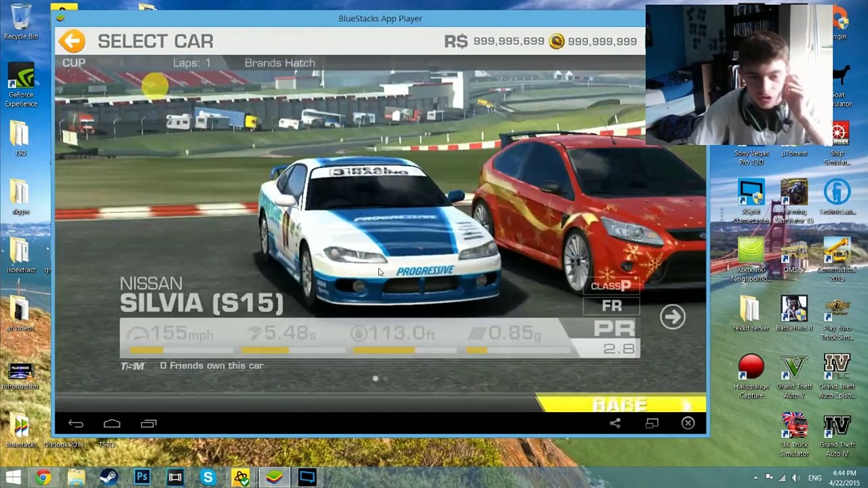
Task: Click the 5.48 s acceleration stat
Action: click(x=281, y=334)
